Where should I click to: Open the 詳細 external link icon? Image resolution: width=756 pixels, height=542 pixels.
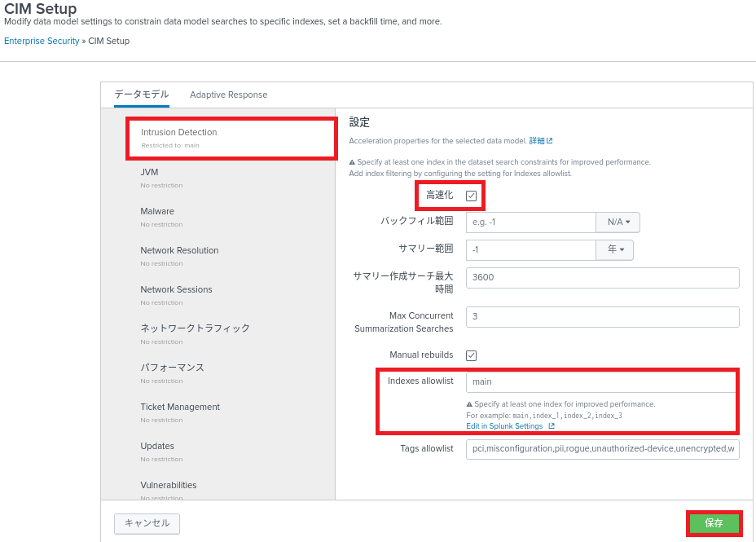click(550, 141)
